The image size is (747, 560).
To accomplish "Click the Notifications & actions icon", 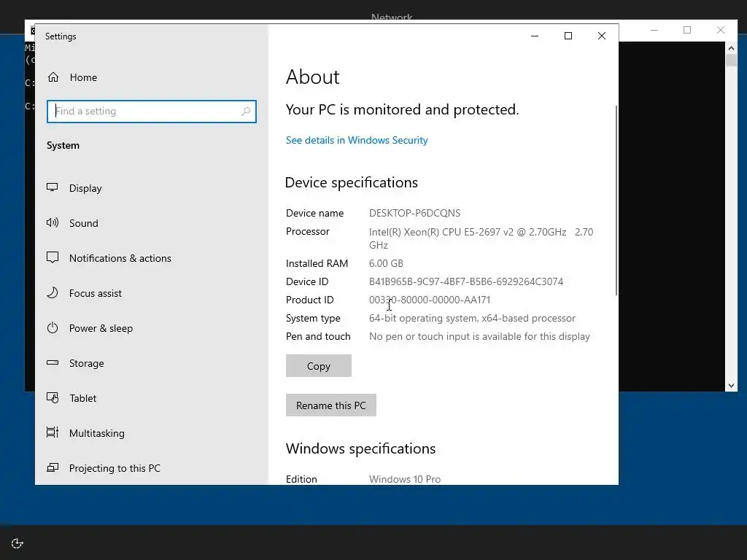I will (x=53, y=257).
